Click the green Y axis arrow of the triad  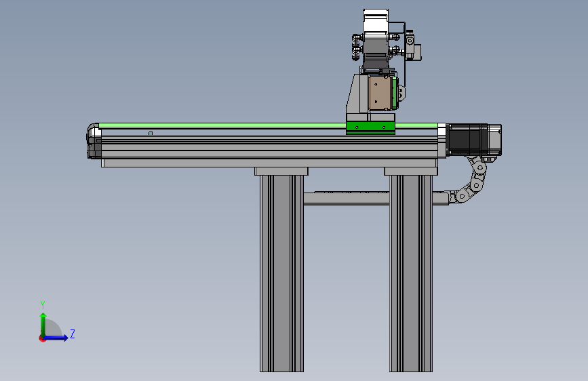click(43, 324)
